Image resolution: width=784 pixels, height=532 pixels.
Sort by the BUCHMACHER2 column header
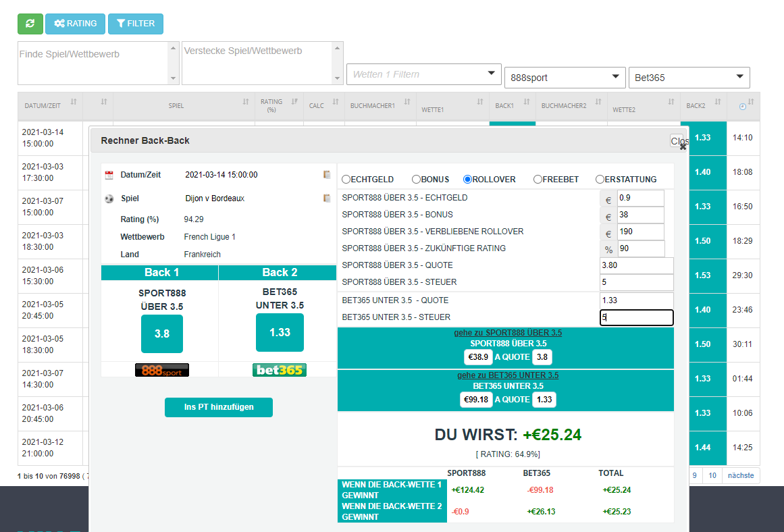click(x=571, y=106)
